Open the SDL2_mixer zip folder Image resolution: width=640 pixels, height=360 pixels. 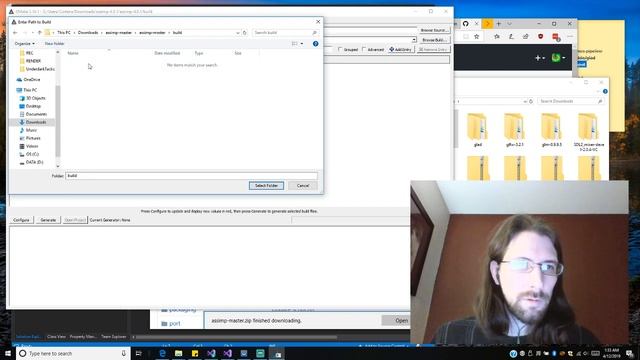tap(589, 133)
